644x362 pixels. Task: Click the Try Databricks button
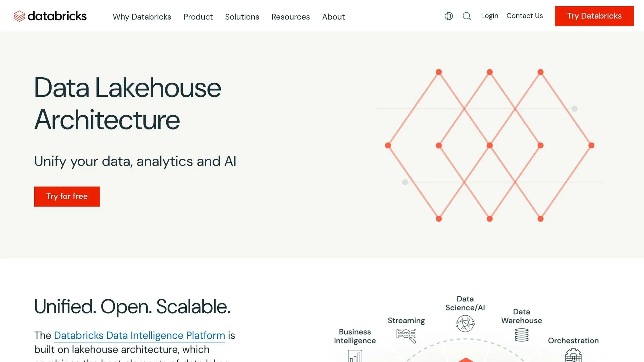594,16
